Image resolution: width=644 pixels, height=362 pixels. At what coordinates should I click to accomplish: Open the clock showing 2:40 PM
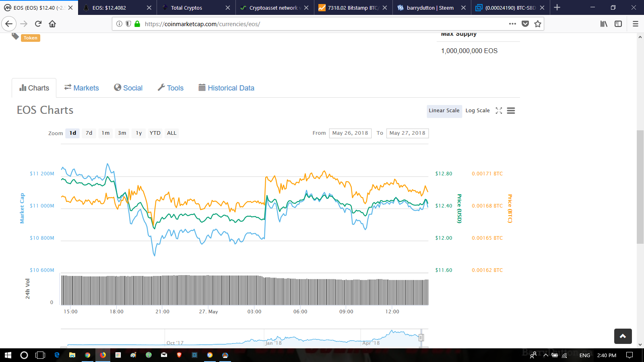[607, 355]
